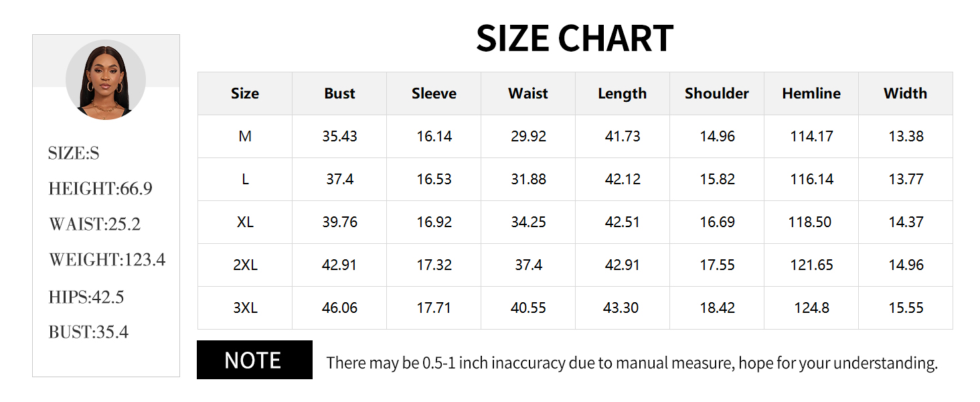
Task: Click the model's SIZE:S text
Action: pos(74,153)
